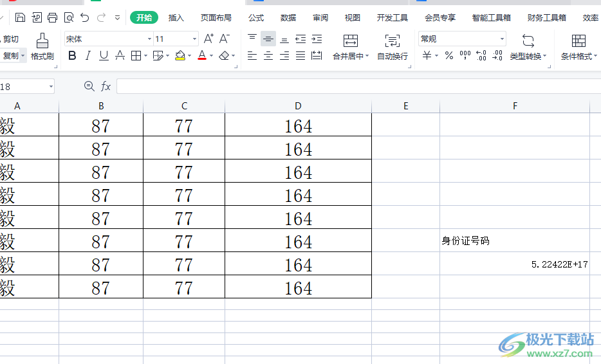Toggle Strikethrough text formatting
This screenshot has width=601, height=364.
pos(120,56)
